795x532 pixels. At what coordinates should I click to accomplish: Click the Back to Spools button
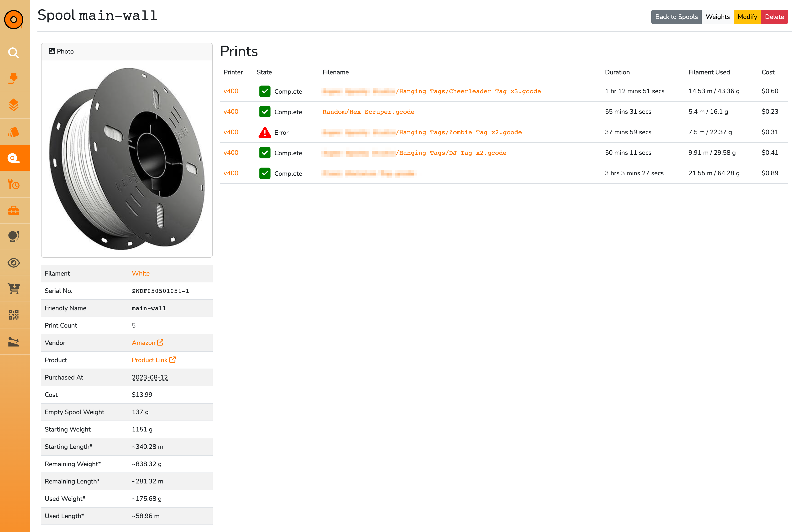coord(676,17)
